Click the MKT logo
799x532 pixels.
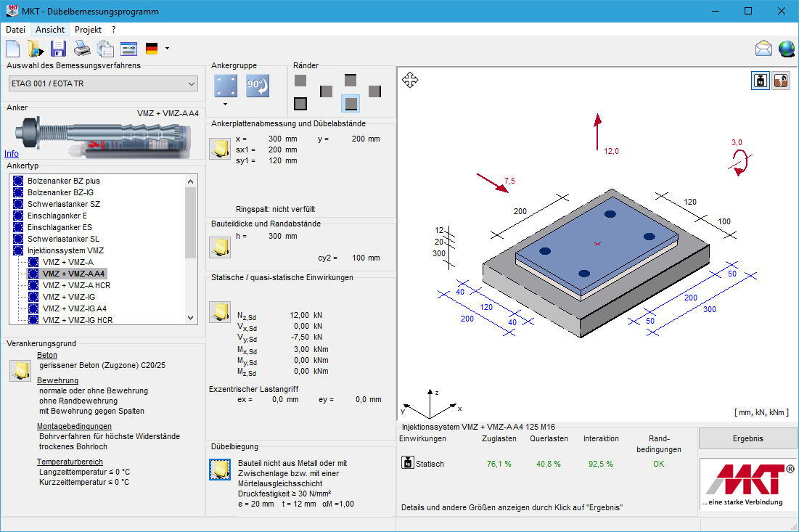click(747, 483)
